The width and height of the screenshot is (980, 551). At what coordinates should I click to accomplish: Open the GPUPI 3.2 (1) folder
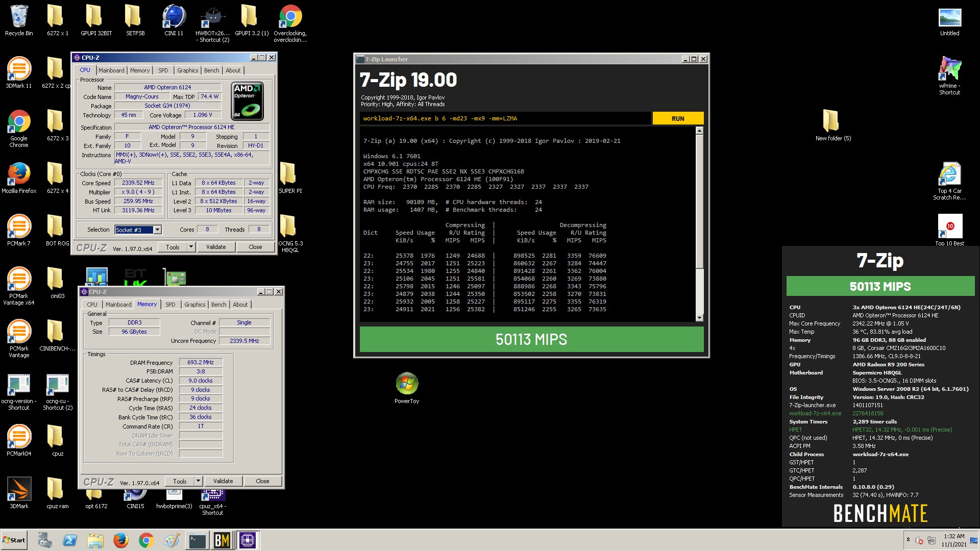tap(251, 20)
